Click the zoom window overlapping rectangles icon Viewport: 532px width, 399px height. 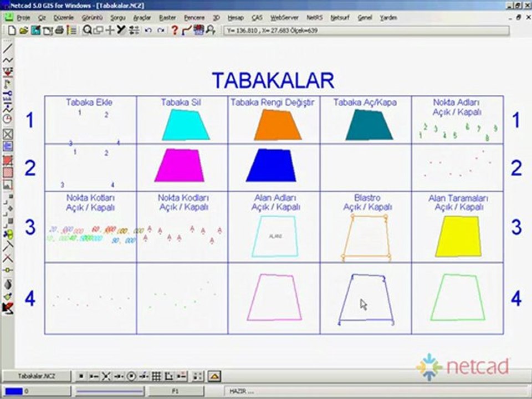click(99, 30)
